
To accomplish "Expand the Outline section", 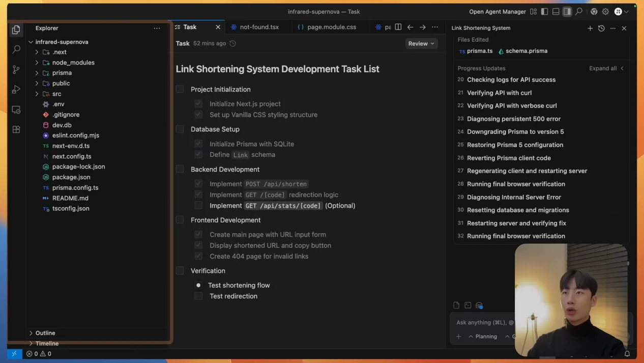I will coord(31,333).
